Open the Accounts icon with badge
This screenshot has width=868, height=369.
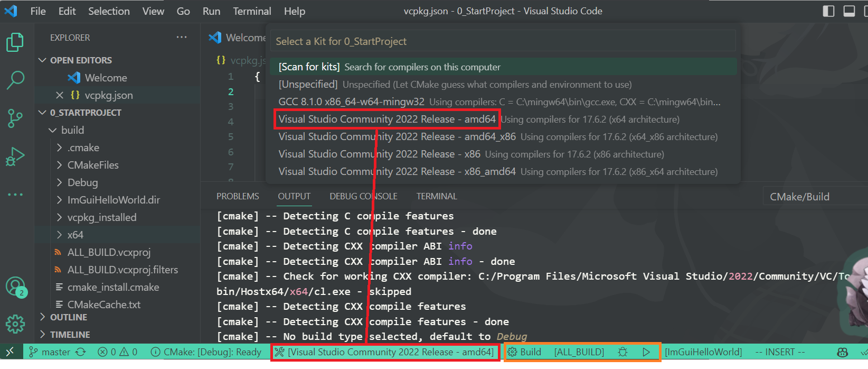tap(15, 287)
